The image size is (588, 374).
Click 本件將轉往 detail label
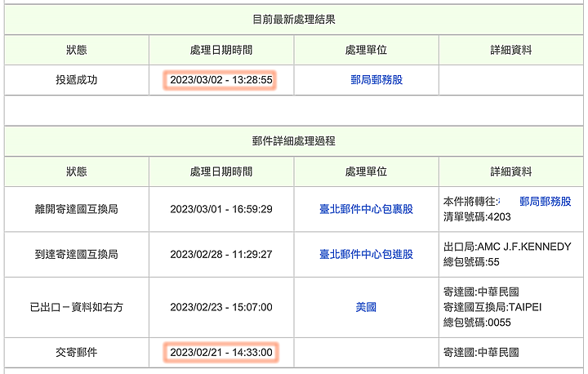click(x=471, y=202)
